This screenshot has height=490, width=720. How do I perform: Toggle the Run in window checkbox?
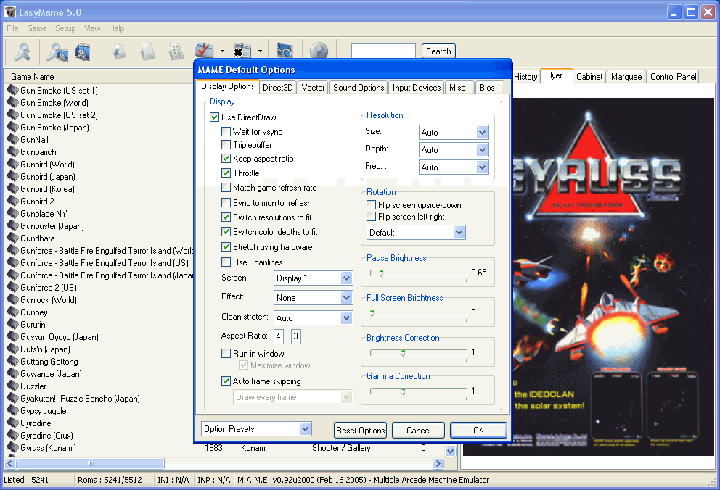226,354
